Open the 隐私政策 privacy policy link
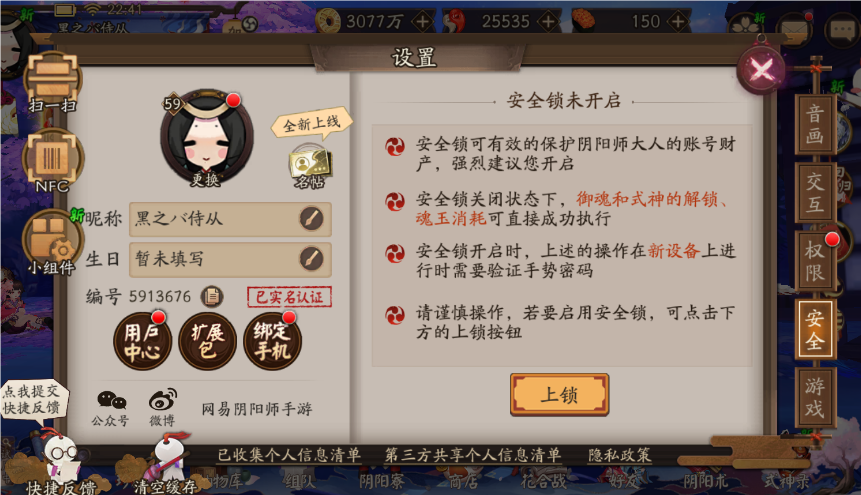 point(619,455)
